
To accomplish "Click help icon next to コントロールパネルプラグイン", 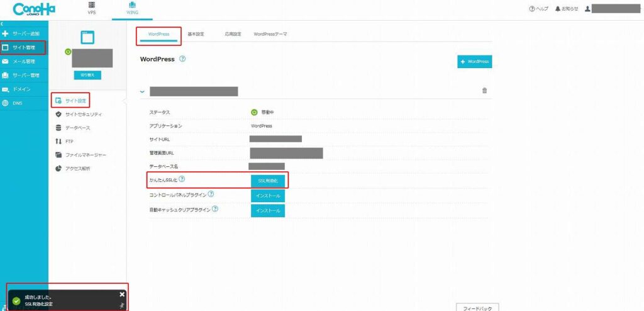I will pyautogui.click(x=211, y=194).
